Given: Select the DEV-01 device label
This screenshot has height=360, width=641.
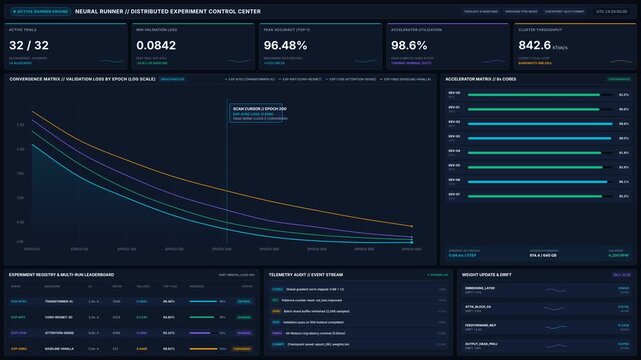Looking at the screenshot, I should coord(454,107).
